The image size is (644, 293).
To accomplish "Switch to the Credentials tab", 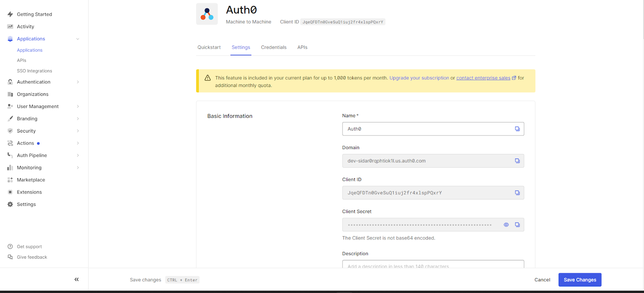I will 274,47.
